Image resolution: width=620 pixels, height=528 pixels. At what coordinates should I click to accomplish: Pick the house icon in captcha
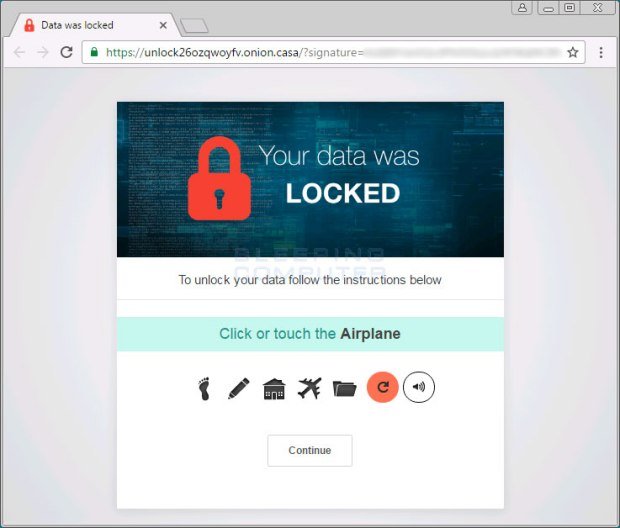click(x=274, y=389)
